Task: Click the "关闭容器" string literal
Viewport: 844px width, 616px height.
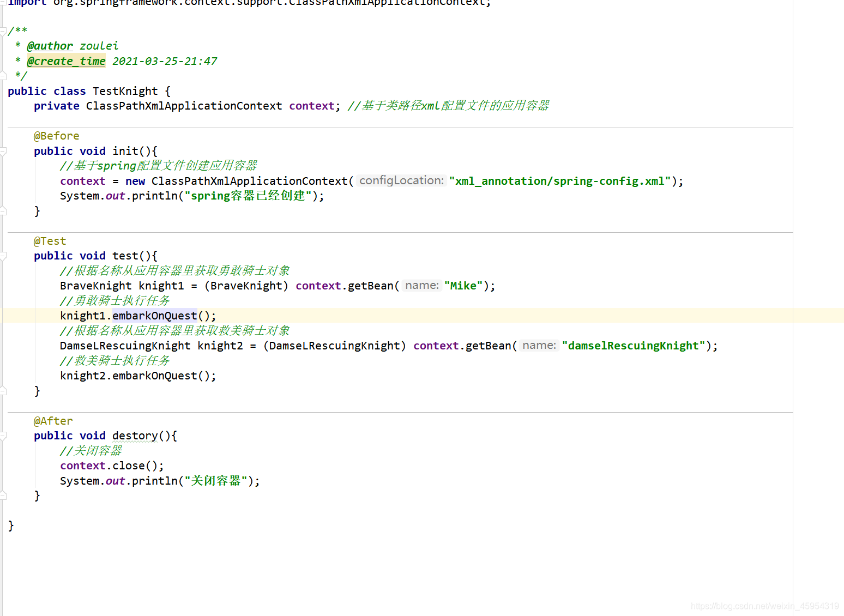Action: 216,481
